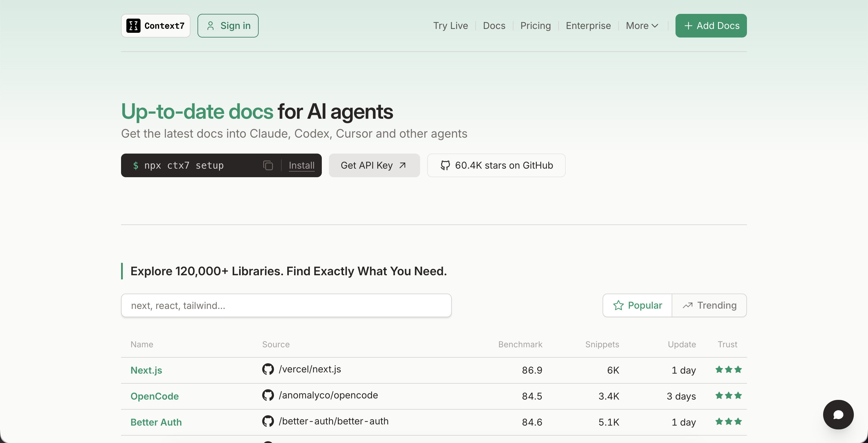
Task: Click the trust stars for Next.js
Action: pos(729,369)
